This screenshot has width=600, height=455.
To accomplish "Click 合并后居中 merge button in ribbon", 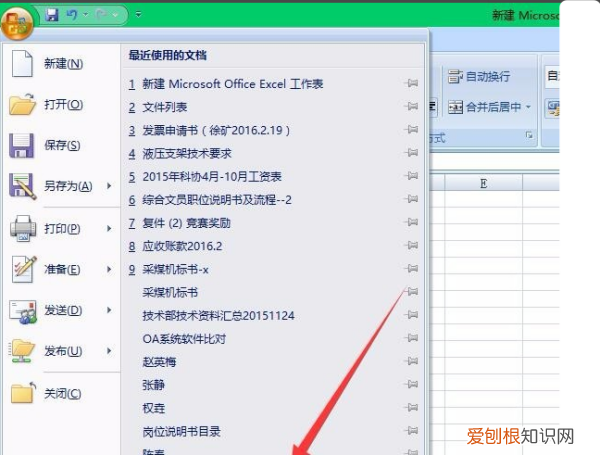I will 484,107.
